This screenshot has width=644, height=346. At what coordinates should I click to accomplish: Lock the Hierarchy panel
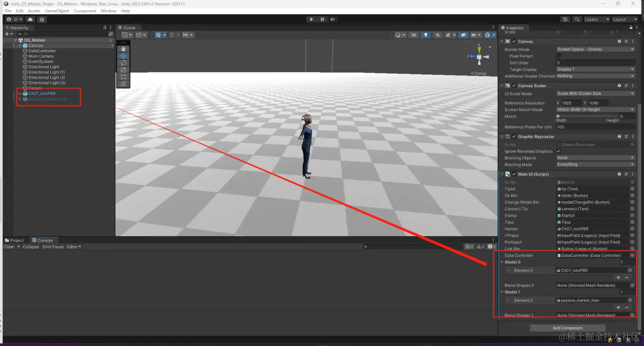(x=105, y=27)
